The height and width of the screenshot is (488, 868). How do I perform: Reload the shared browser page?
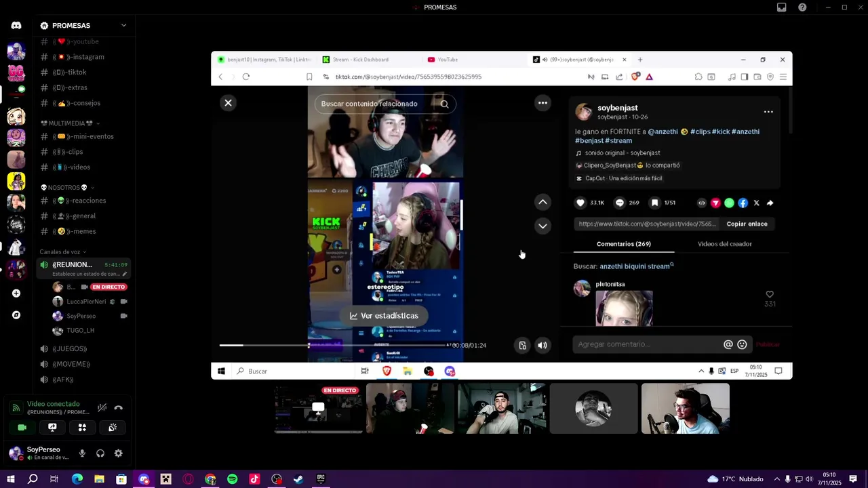tap(246, 77)
